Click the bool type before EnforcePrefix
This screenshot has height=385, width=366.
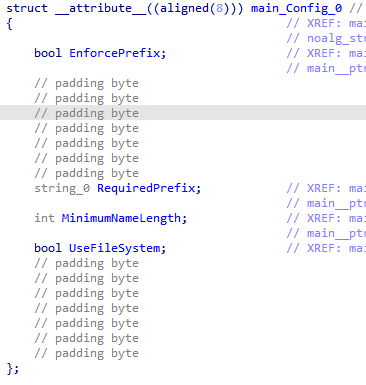pos(48,53)
